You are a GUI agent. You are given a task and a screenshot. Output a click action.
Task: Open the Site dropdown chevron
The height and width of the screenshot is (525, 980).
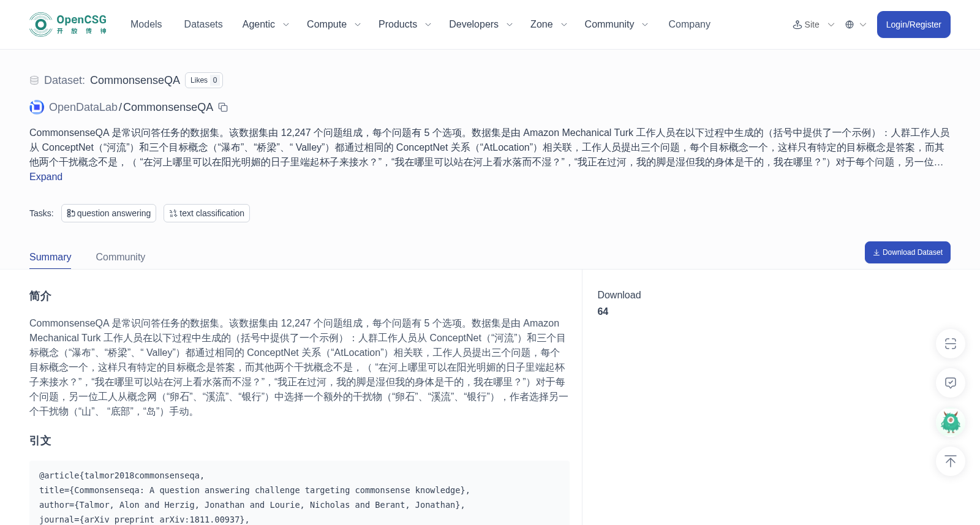(831, 25)
